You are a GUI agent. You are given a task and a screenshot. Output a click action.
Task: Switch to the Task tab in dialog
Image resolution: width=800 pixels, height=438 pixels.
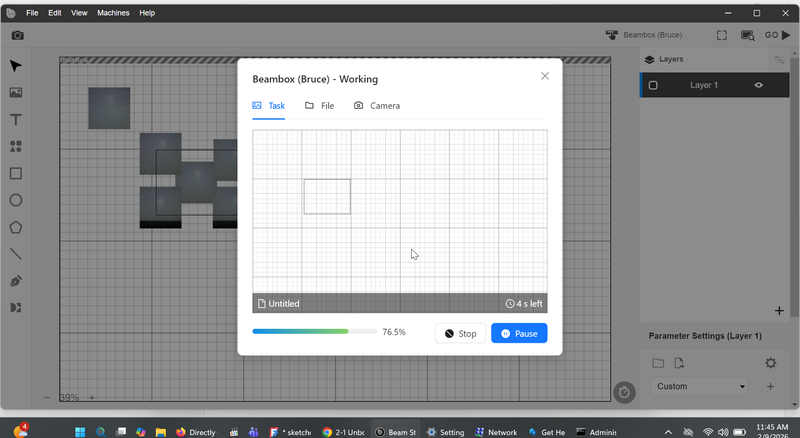click(269, 106)
